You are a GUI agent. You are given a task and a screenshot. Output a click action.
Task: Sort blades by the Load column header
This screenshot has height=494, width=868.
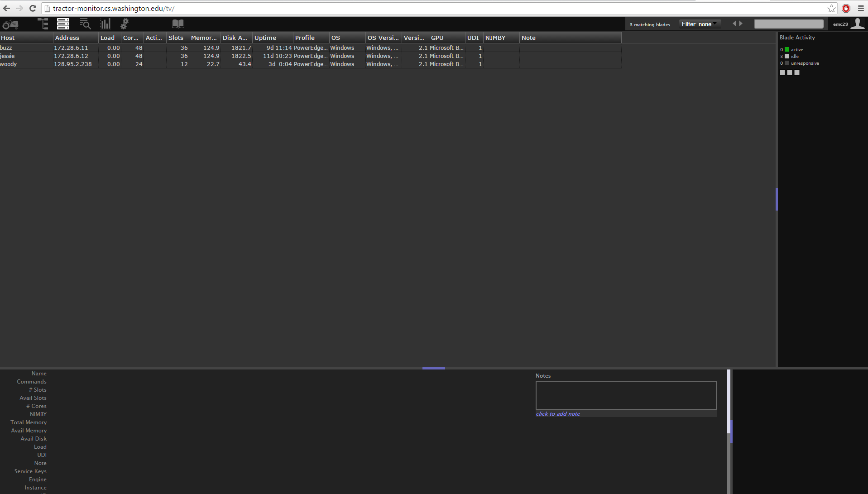coord(109,38)
